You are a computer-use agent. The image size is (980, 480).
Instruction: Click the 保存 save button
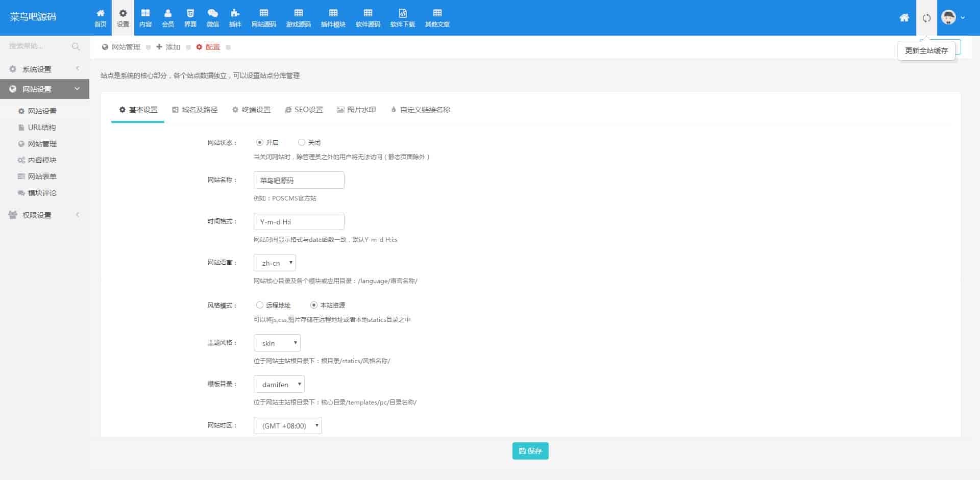point(530,451)
